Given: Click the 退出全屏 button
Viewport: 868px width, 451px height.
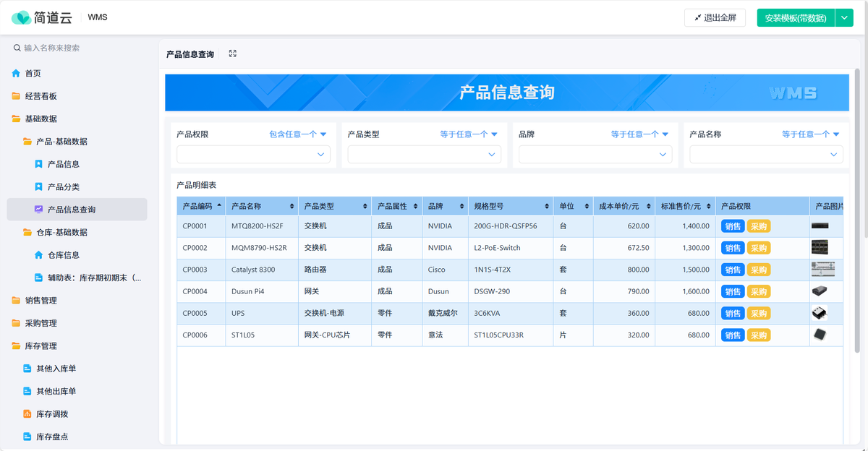Looking at the screenshot, I should [x=715, y=18].
